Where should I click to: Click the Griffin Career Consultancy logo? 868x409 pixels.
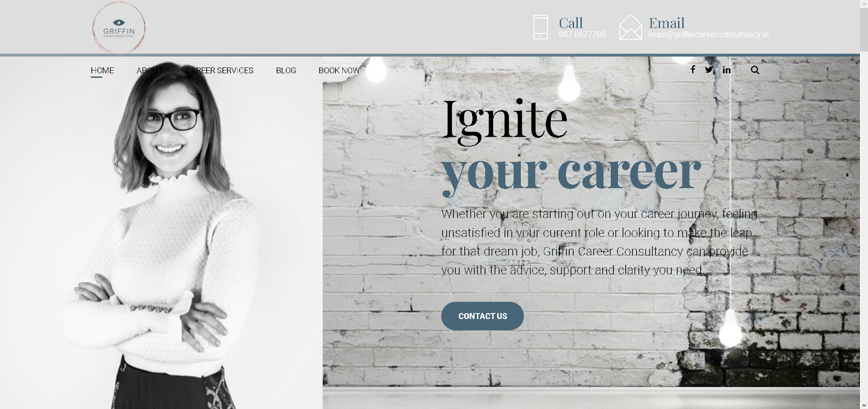point(119,28)
